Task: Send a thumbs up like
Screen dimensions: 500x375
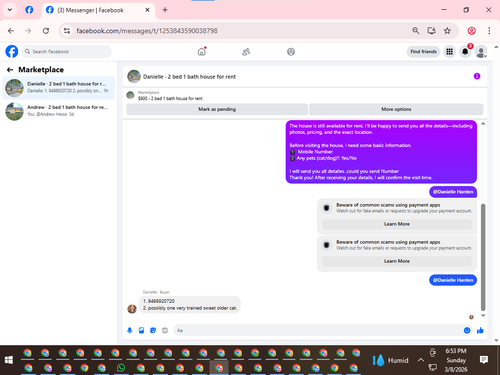Action: (x=480, y=330)
